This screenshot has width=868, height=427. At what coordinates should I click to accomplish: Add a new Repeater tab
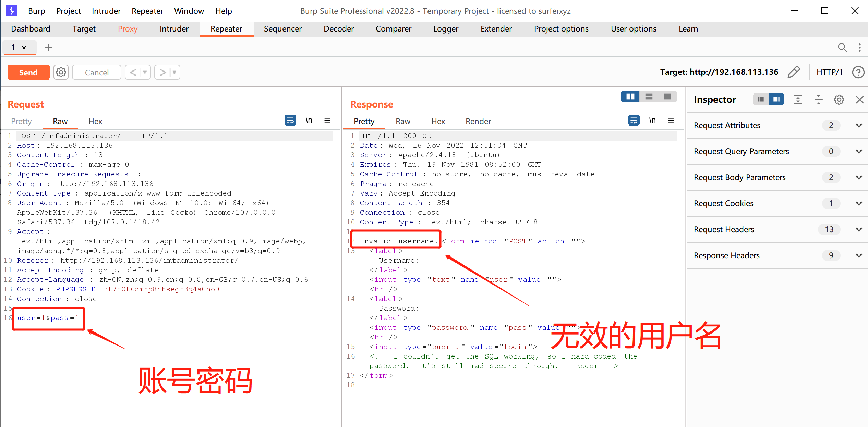pyautogui.click(x=49, y=48)
